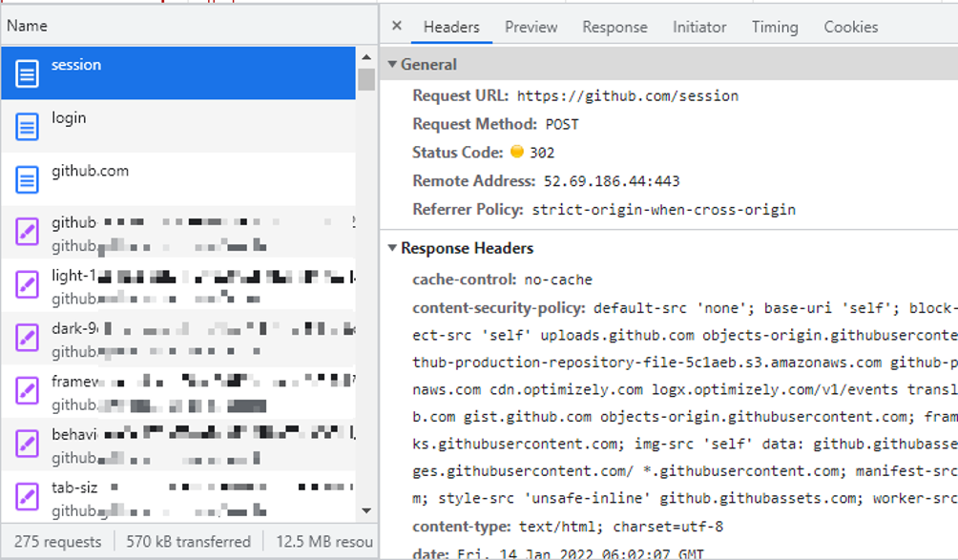Collapse the General section
Screen dimensions: 958x560
coord(392,64)
